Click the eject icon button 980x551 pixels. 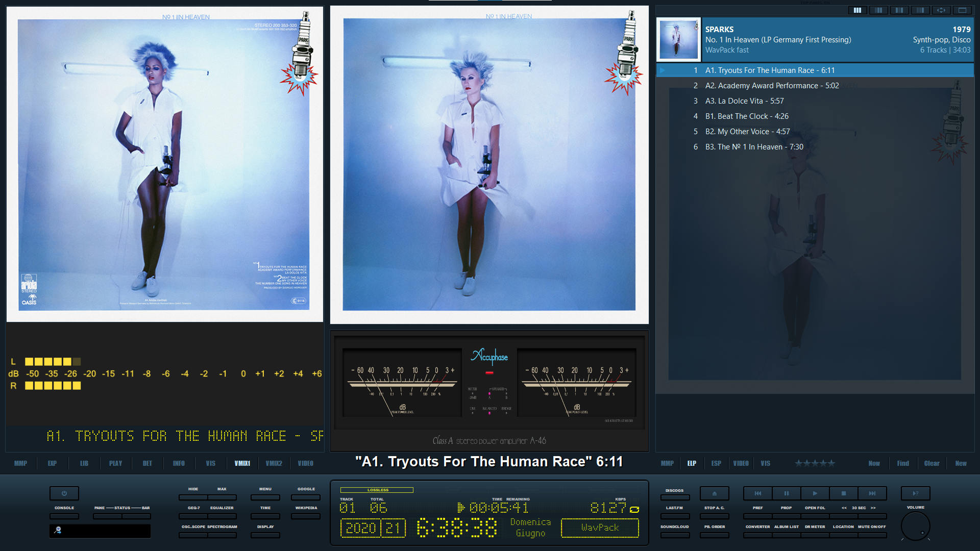pos(714,493)
